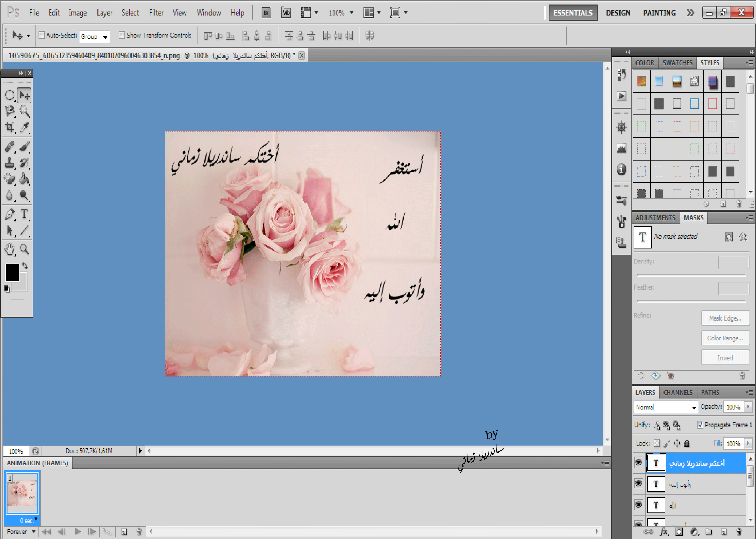The width and height of the screenshot is (756, 539).
Task: Open frame delay 0 sec. dropdown
Action: tap(29, 520)
